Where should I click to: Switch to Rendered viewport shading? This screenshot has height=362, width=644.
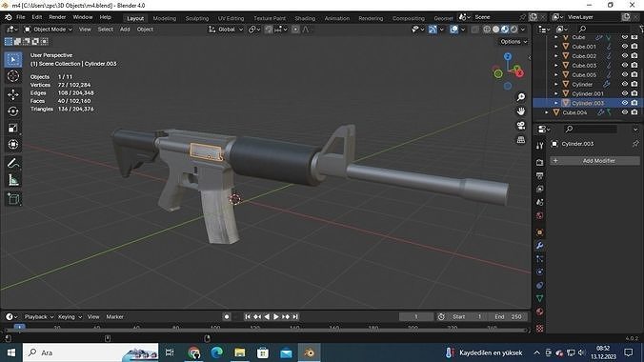(x=513, y=30)
